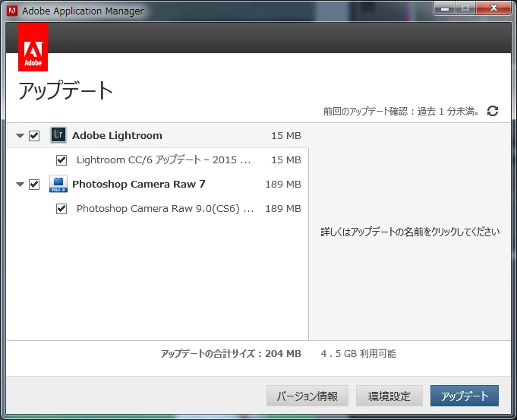Uncheck the Photoshop Camera Raw 7 checkbox
This screenshot has width=517, height=420.
tap(34, 184)
